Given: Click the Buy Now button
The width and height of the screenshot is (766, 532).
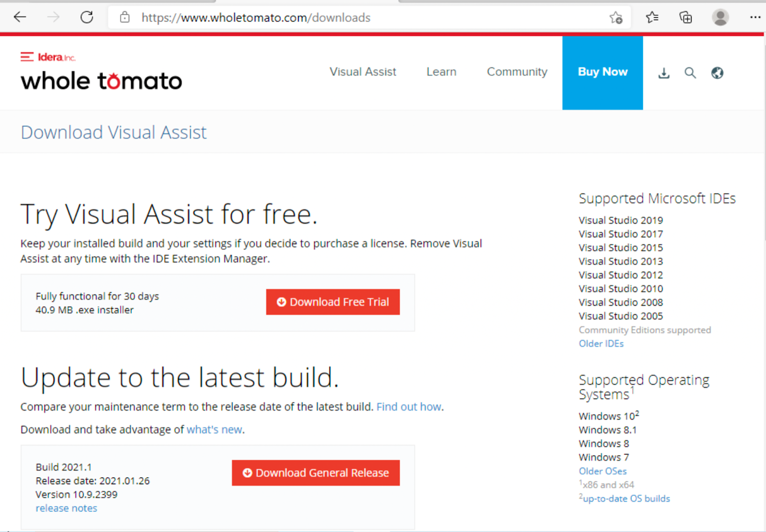Looking at the screenshot, I should (603, 73).
